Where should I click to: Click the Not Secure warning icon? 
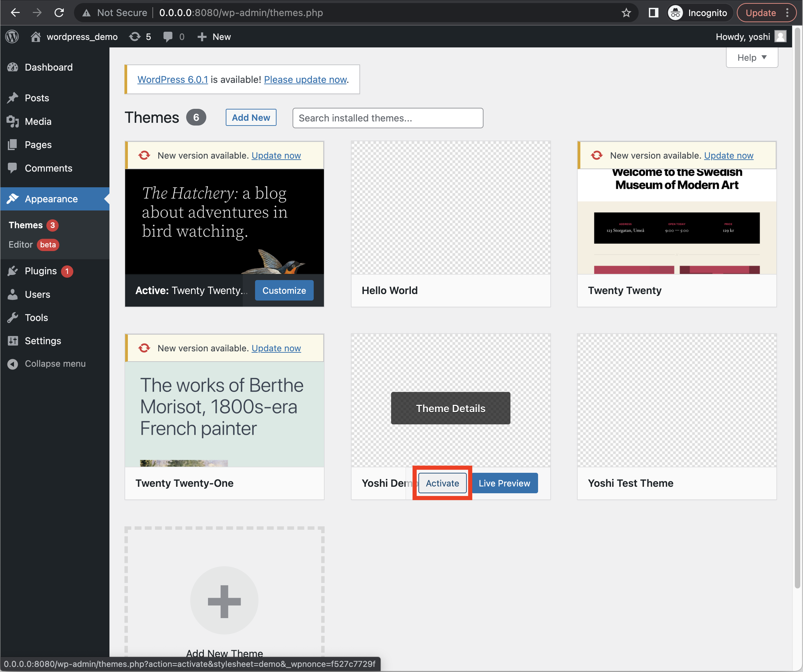[x=87, y=13]
